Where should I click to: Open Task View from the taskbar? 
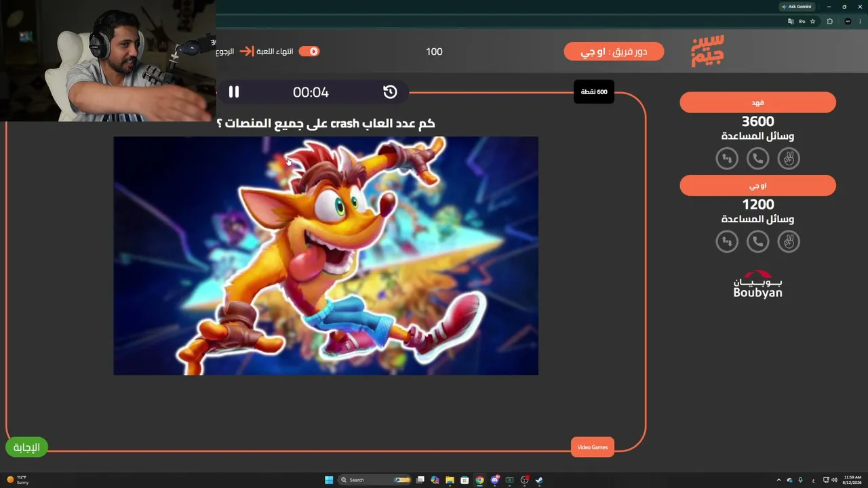[x=420, y=480]
